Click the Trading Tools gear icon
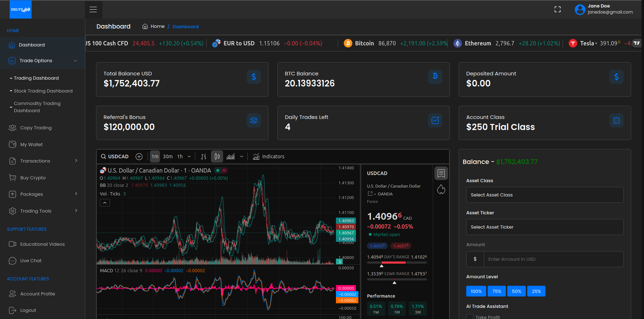The image size is (644, 319). pos(12,211)
